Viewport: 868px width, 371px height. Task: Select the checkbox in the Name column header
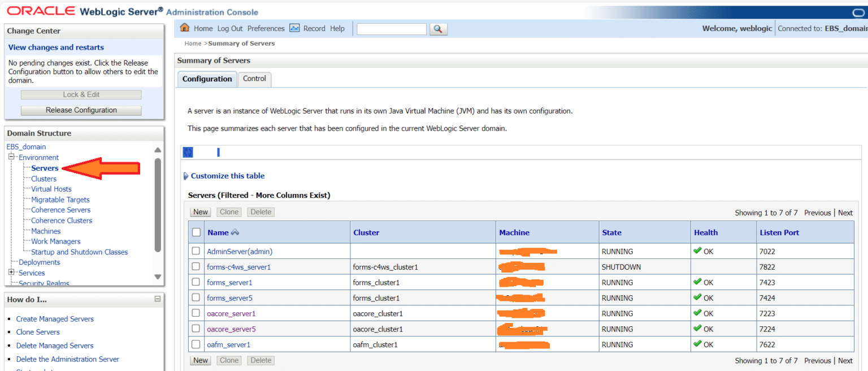(x=195, y=232)
